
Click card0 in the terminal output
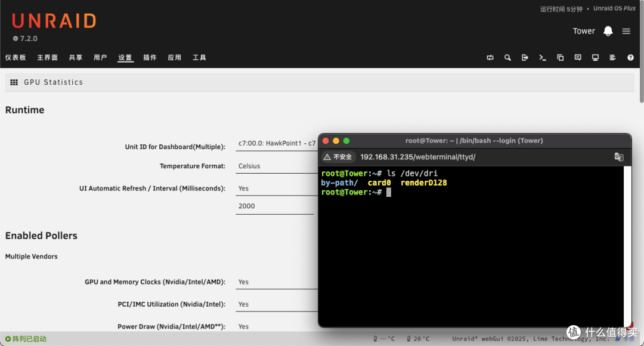(379, 183)
